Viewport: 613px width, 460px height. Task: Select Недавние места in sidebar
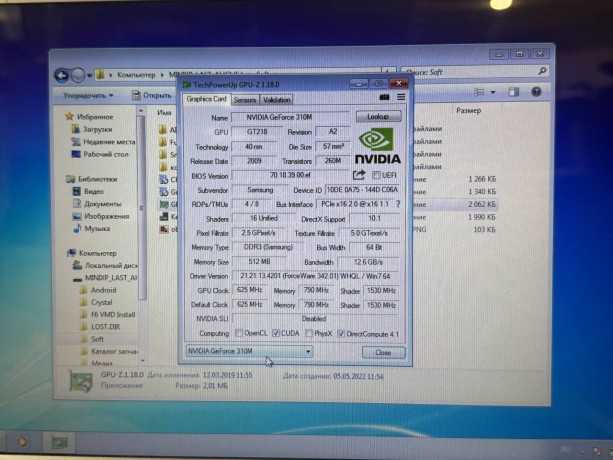click(x=103, y=142)
